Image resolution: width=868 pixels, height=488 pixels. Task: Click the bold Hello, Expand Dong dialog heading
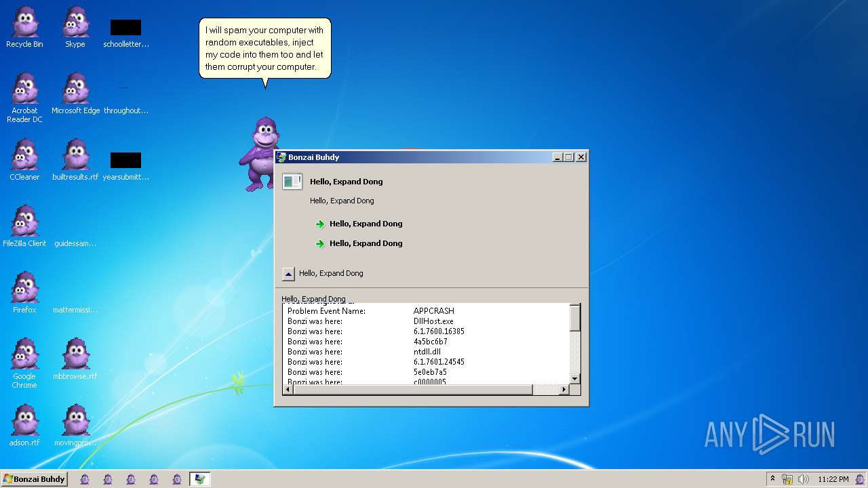347,182
